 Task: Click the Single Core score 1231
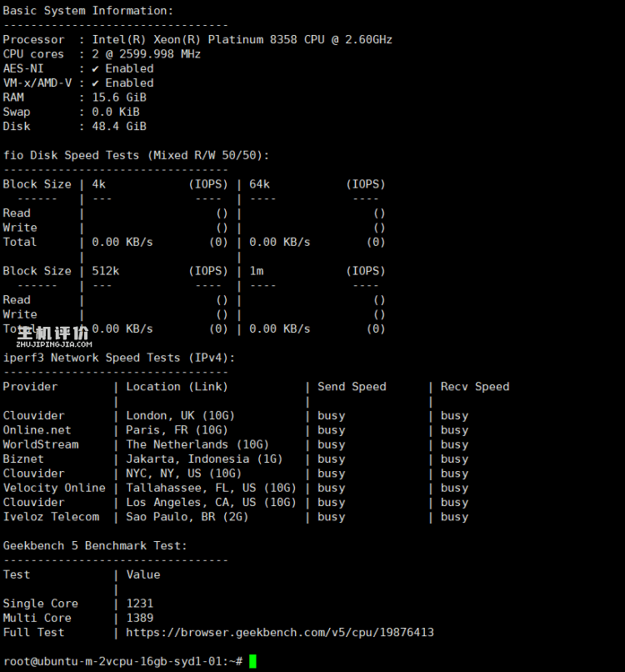click(140, 604)
